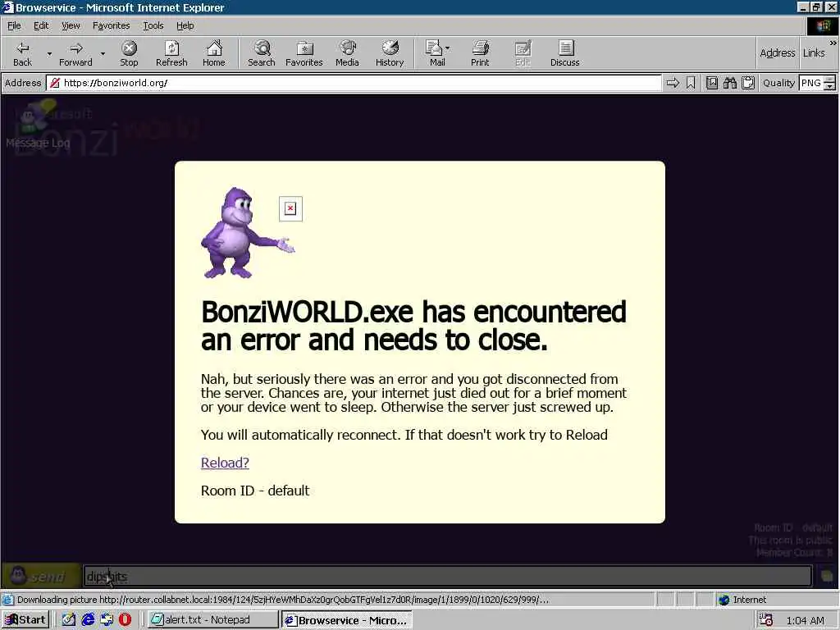This screenshot has height=630, width=840.
Task: Click the Reload? link
Action: [225, 463]
